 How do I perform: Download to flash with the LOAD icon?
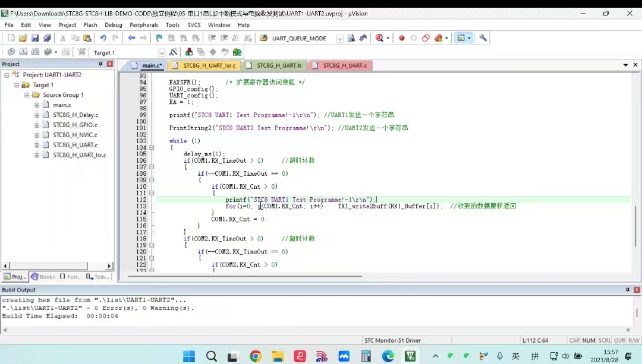82,52
